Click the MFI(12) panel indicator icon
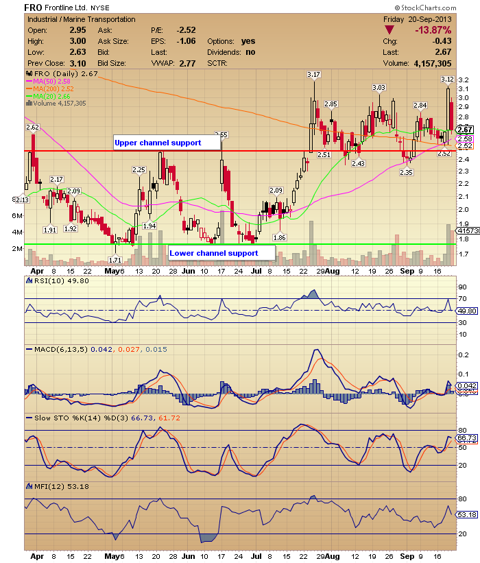Image resolution: width=480 pixels, height=563 pixels. coord(29,487)
